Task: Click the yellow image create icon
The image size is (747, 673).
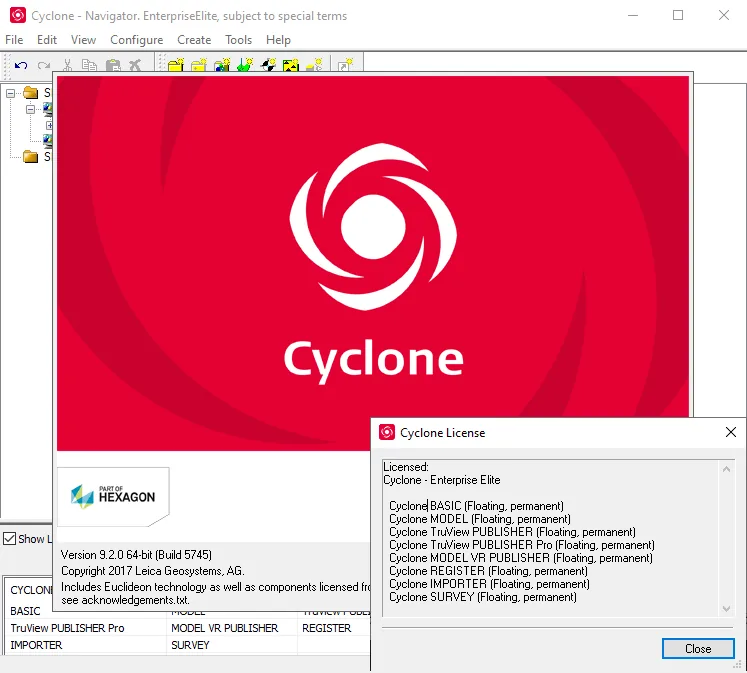Action: [291, 65]
